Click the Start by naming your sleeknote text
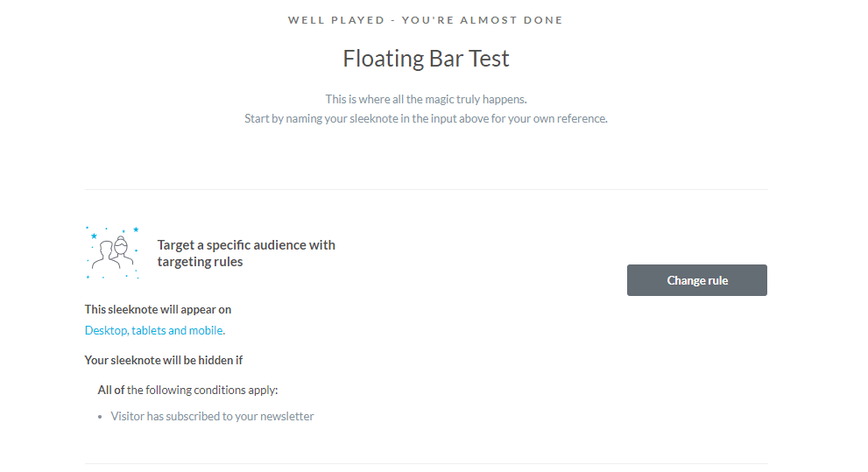The height and width of the screenshot is (472, 868). [x=426, y=118]
